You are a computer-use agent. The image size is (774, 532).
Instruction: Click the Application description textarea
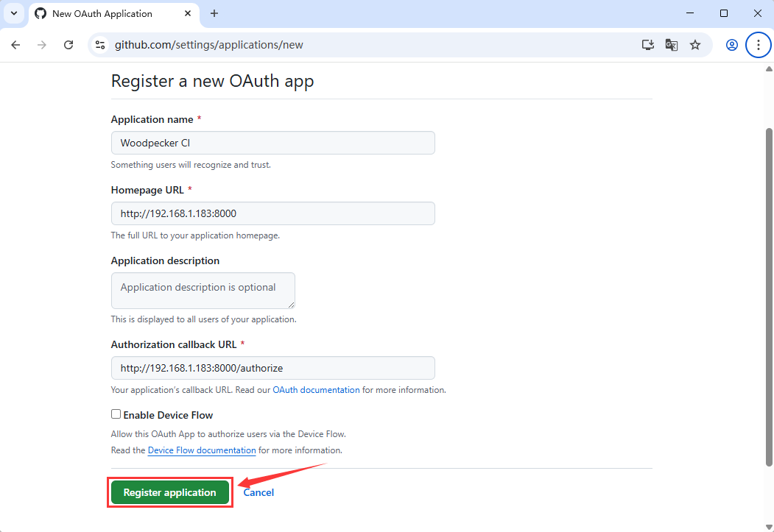pyautogui.click(x=203, y=291)
